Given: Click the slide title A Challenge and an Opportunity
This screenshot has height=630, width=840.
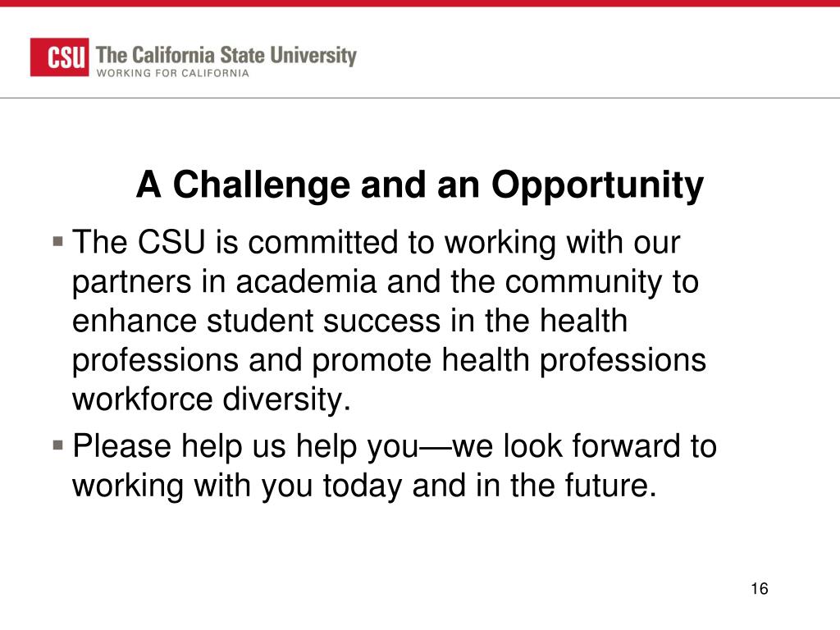Looking at the screenshot, I should [419, 185].
